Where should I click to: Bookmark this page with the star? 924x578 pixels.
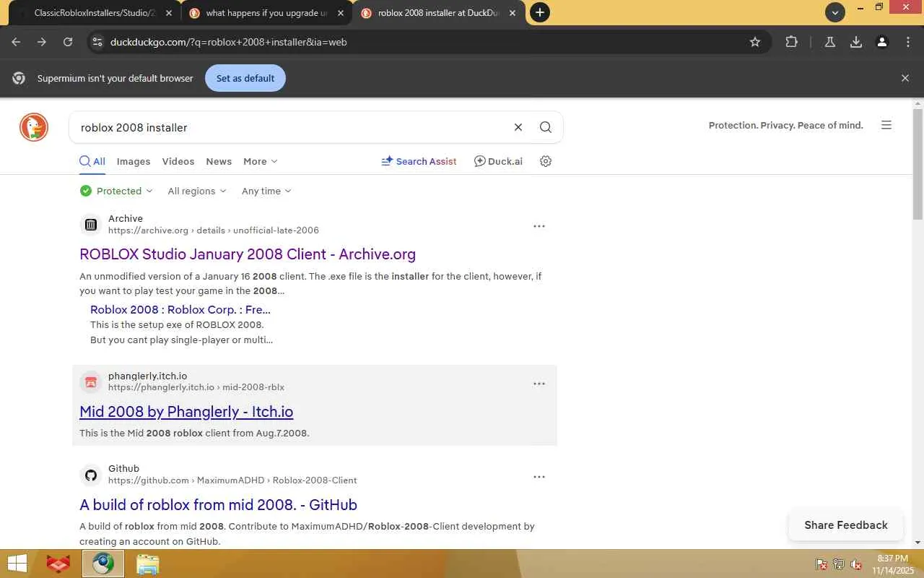(755, 42)
